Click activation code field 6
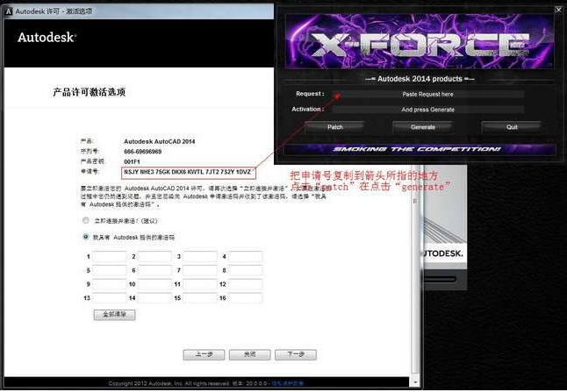567x392 pixels. (155, 270)
